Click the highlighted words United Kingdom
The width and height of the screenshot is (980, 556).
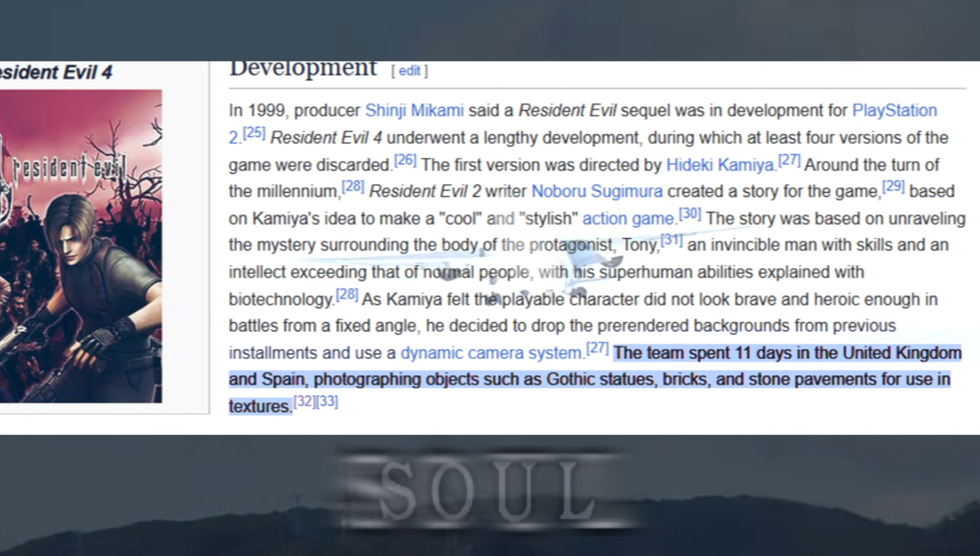(902, 353)
